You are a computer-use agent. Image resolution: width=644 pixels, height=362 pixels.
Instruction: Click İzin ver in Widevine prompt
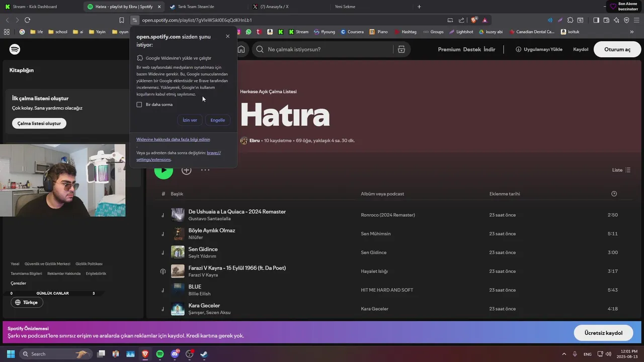tap(190, 120)
